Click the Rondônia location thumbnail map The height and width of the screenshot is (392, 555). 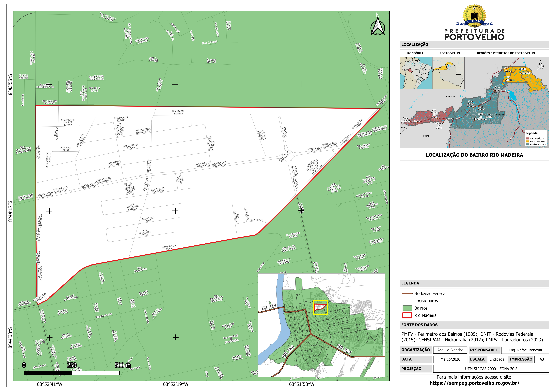[416, 73]
